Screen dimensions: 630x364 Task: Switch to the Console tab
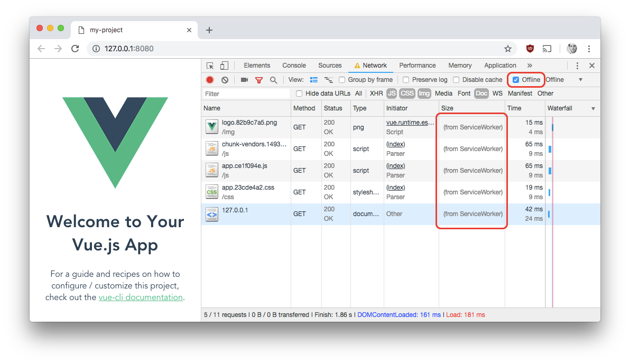[x=294, y=65]
